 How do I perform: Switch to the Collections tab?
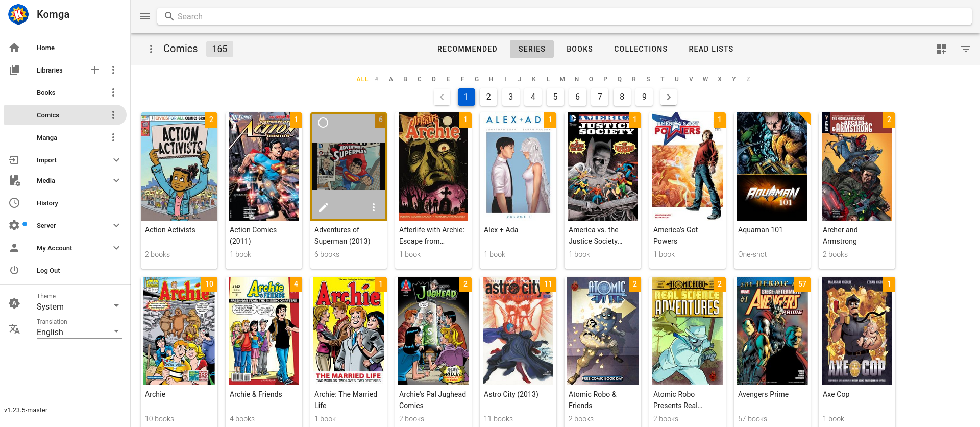641,49
